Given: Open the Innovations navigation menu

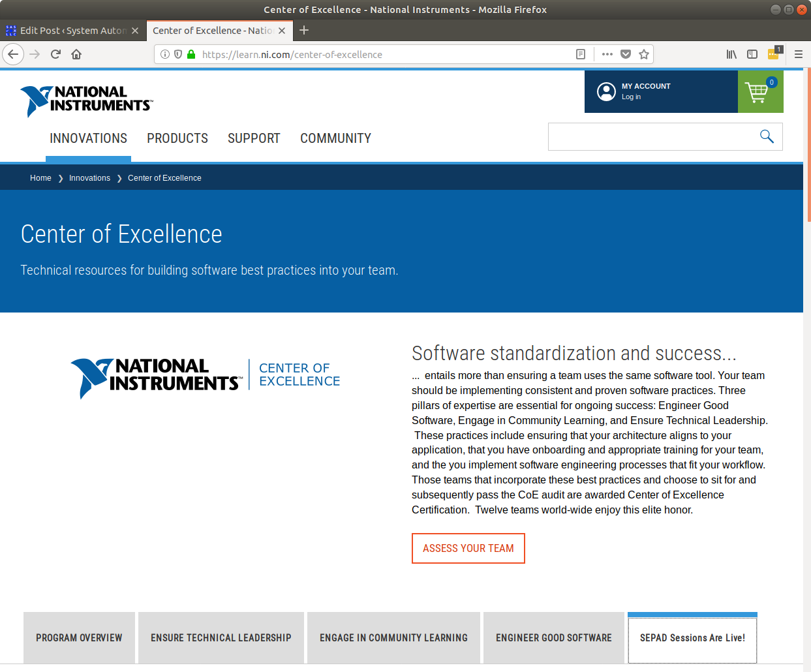Looking at the screenshot, I should tap(89, 138).
